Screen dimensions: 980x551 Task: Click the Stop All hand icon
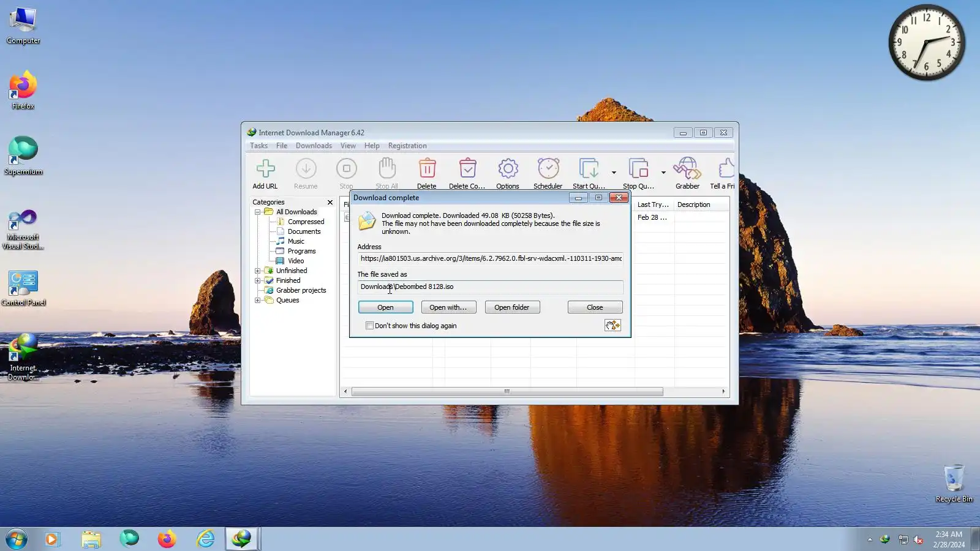pos(386,168)
